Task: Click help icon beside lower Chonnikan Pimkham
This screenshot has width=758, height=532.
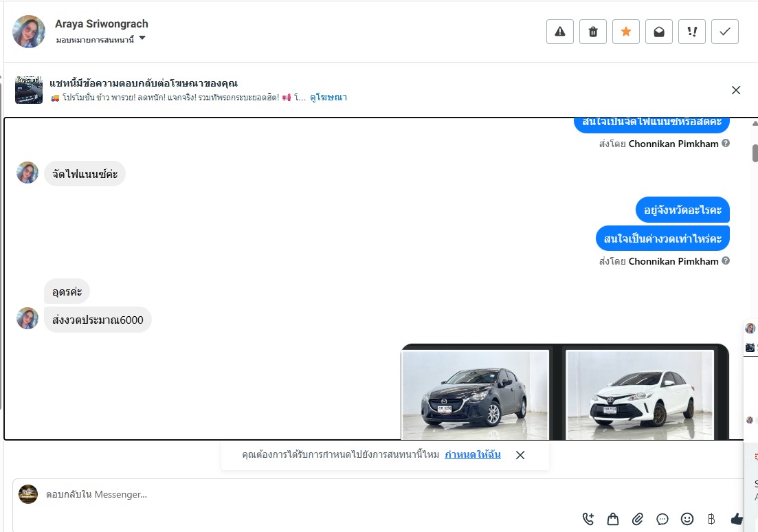Action: coord(726,261)
